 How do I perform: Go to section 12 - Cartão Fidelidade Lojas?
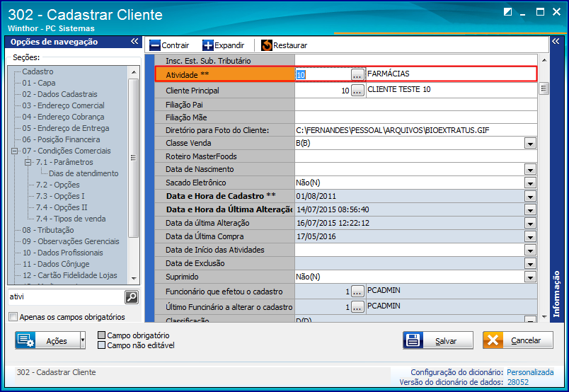pyautogui.click(x=69, y=275)
